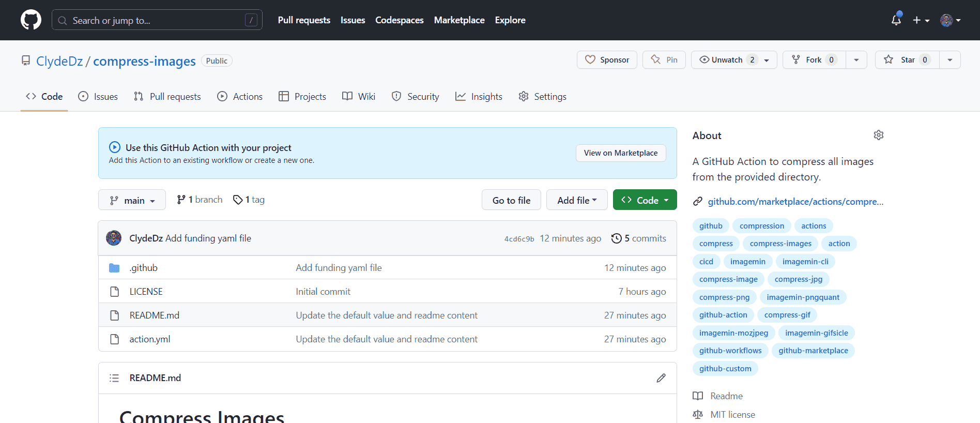The width and height of the screenshot is (980, 423).
Task: View the 1 tag link
Action: tap(249, 200)
